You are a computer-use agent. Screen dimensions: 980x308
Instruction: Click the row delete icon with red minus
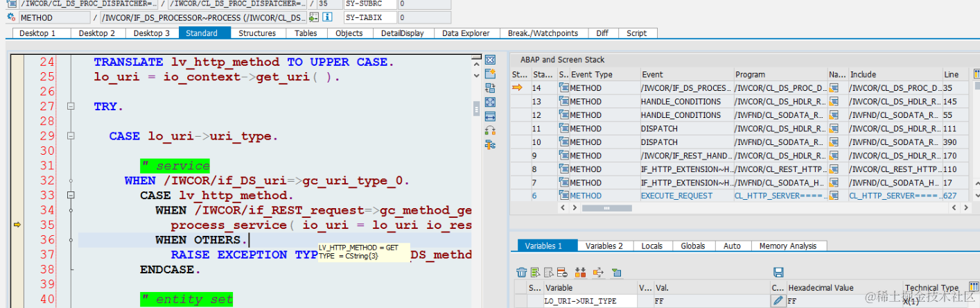pyautogui.click(x=561, y=273)
